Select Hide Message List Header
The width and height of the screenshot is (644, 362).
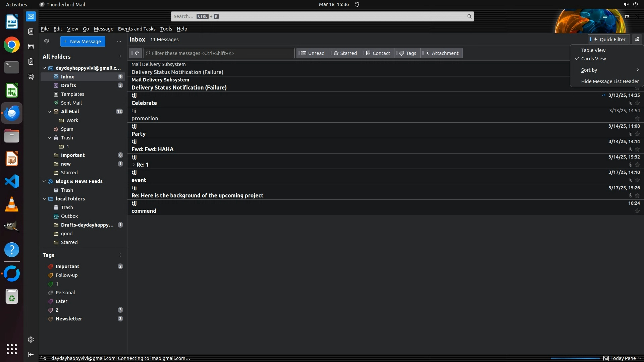[609, 81]
